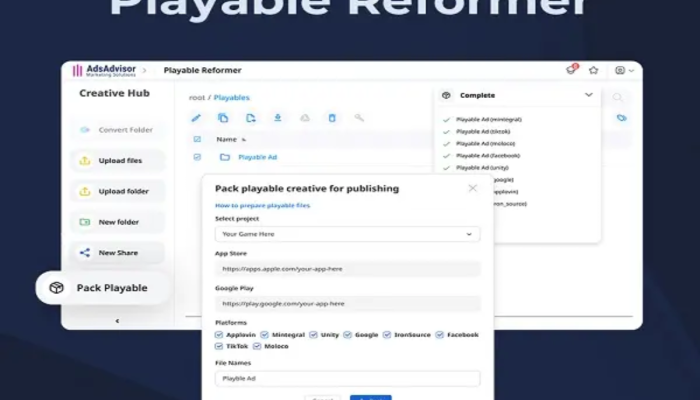Click the trash delete icon in toolbar
700x400 pixels.
(332, 118)
